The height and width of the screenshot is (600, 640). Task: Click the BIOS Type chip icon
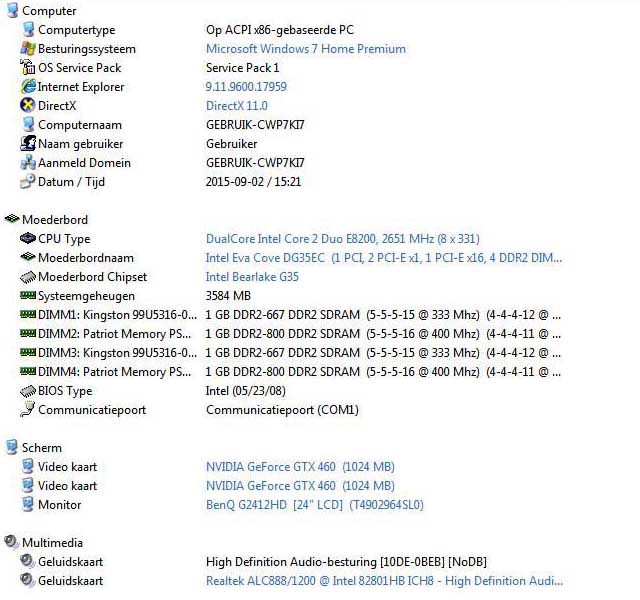point(28,391)
